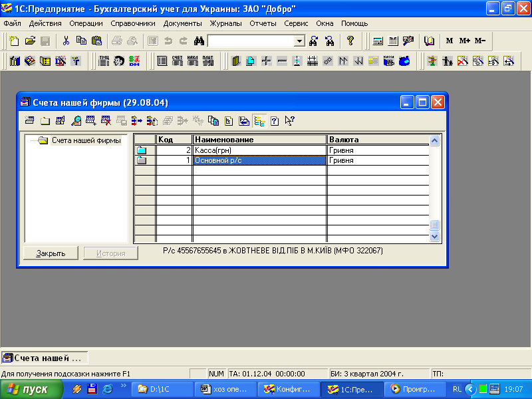Click Copy row icon with plus sign

(91, 120)
